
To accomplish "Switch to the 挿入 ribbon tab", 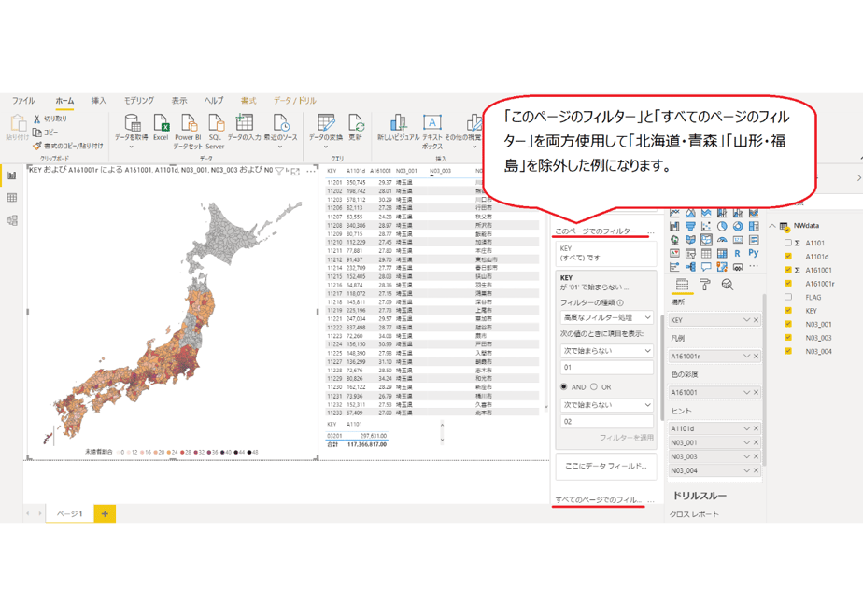I will 98,101.
